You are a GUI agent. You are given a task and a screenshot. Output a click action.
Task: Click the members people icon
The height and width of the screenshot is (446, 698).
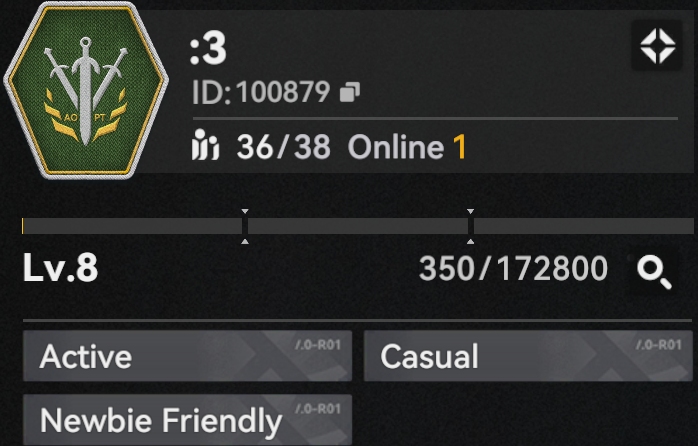[x=205, y=145]
